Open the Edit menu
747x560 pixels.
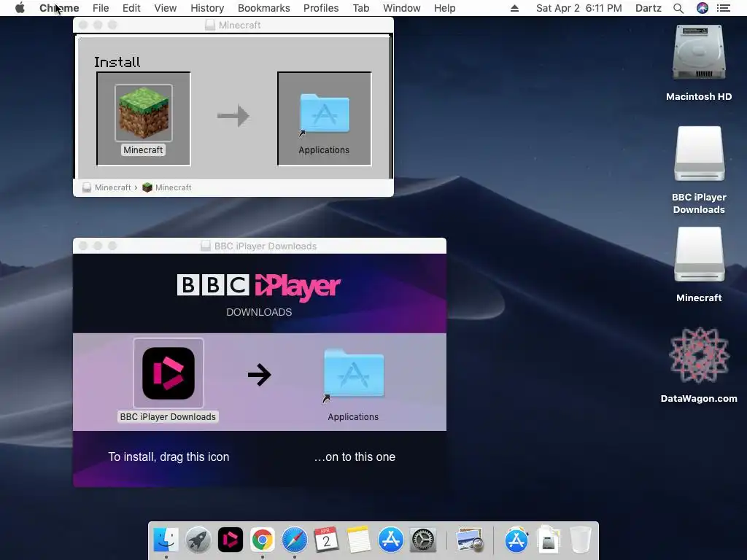[x=131, y=8]
